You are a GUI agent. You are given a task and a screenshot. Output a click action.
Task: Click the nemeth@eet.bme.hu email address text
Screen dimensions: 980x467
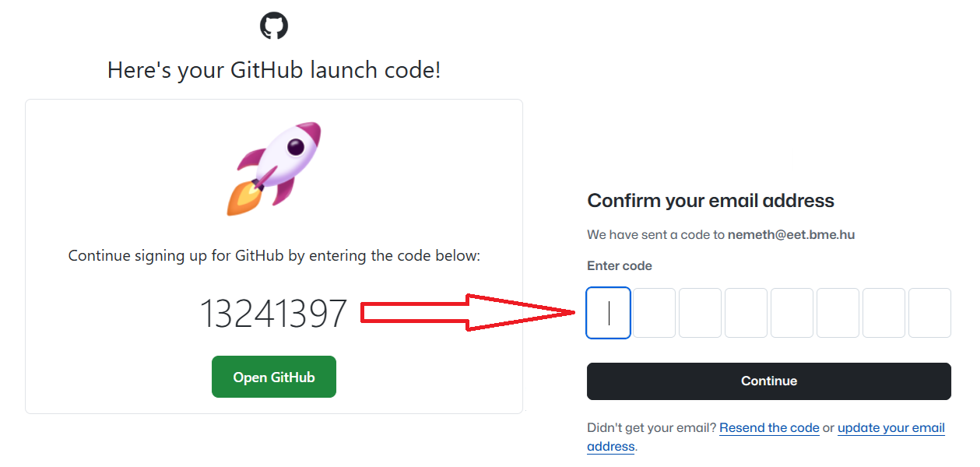coord(791,234)
